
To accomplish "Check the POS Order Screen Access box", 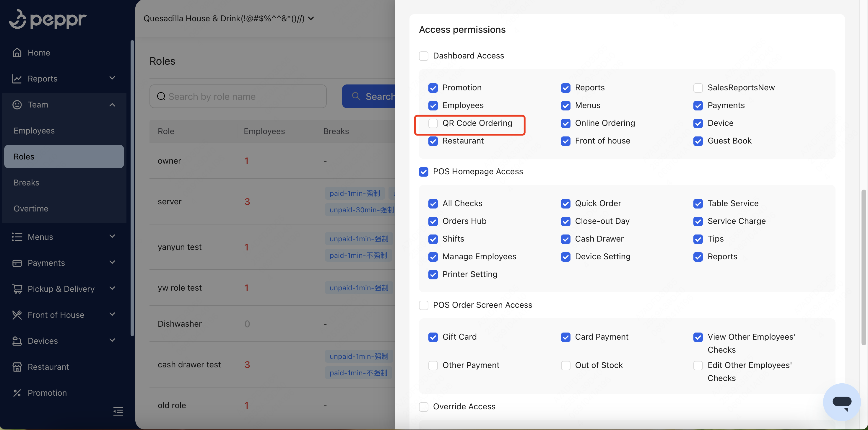I will (x=424, y=305).
